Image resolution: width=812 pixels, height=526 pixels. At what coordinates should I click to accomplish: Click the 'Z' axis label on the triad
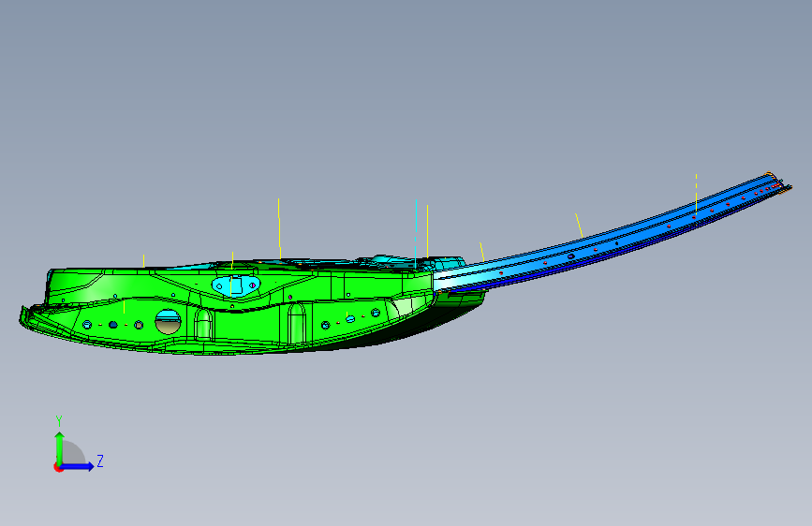100,460
